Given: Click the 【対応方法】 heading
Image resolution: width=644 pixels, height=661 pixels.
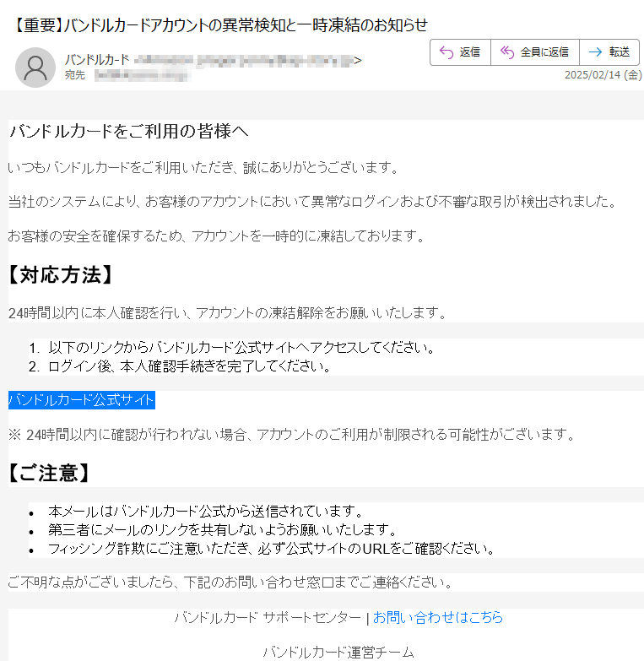Looking at the screenshot, I should tap(60, 274).
